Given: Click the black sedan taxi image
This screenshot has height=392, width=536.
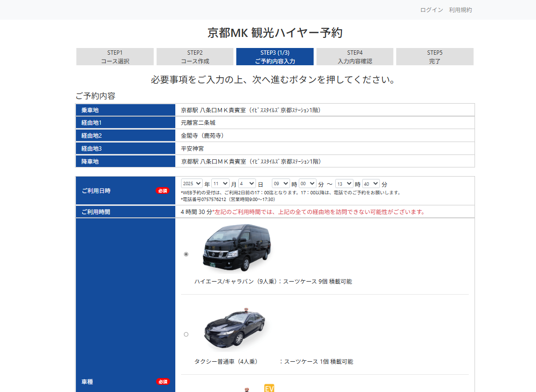Looking at the screenshot, I should click(234, 328).
